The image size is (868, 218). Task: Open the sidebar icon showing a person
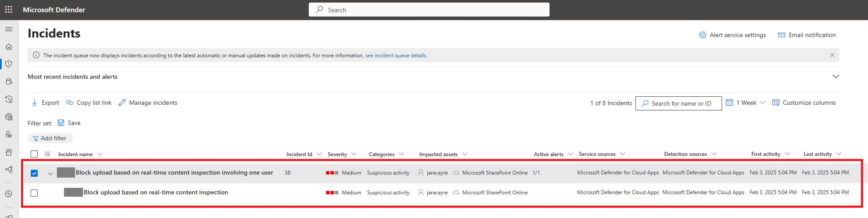(8, 134)
